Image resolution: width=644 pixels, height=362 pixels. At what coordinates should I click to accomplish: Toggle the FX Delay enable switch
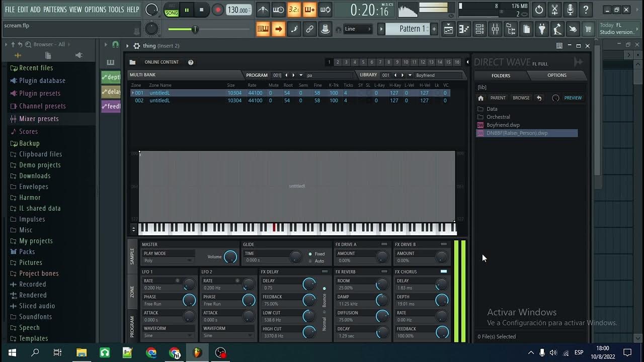pos(325,271)
